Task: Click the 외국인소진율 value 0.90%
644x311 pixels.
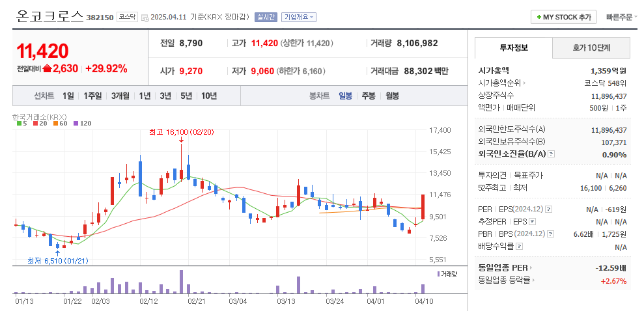Action: pos(615,155)
